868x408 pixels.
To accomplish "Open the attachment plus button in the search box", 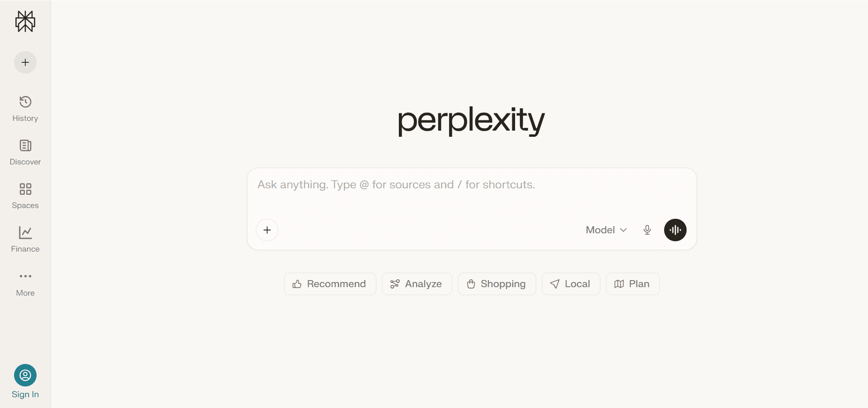I will click(x=267, y=230).
